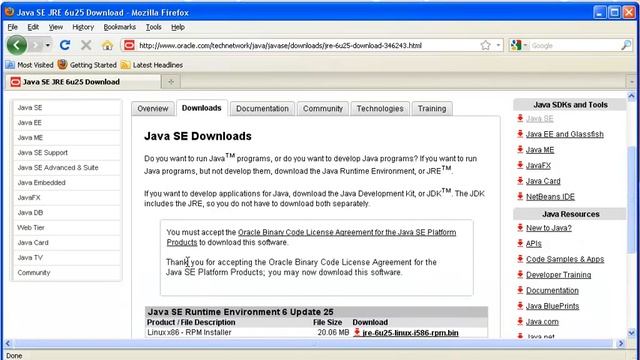Switch to the Technologies tab

[x=380, y=109]
